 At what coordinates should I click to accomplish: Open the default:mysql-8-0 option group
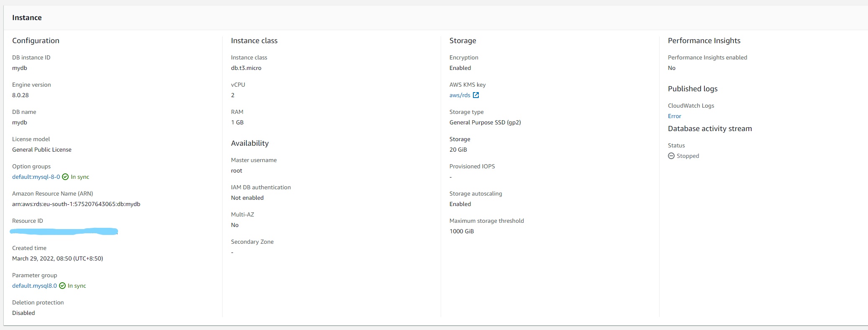coord(36,177)
